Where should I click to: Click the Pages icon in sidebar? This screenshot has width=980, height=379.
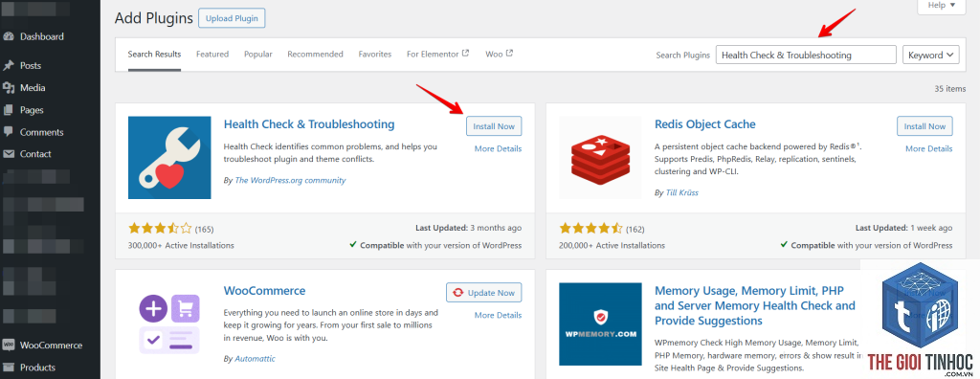pos(8,110)
